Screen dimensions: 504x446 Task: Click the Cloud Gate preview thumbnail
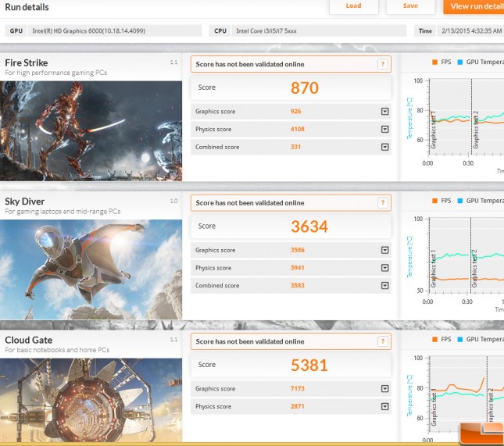coord(91,400)
